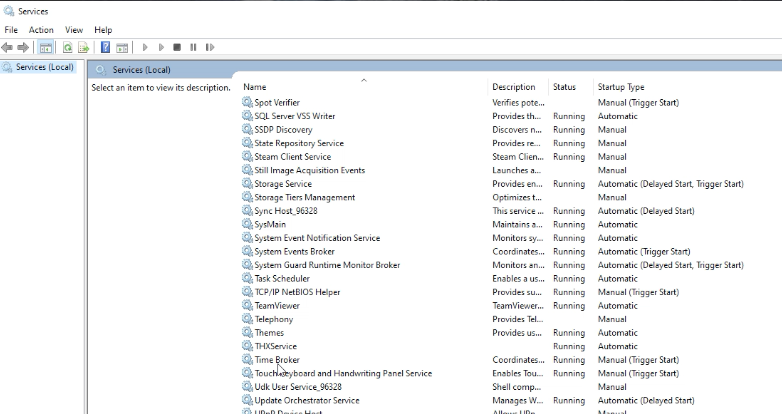Viewport: 782px width, 414px height.
Task: Select the SysMain service
Action: (x=270, y=224)
